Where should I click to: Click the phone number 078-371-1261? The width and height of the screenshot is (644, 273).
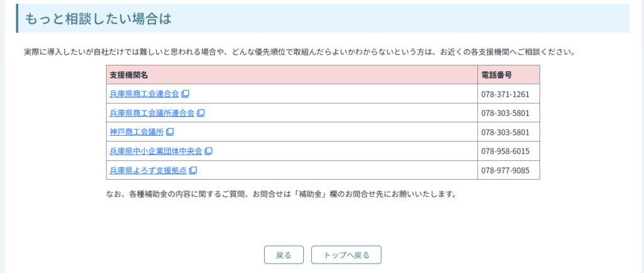tap(505, 94)
